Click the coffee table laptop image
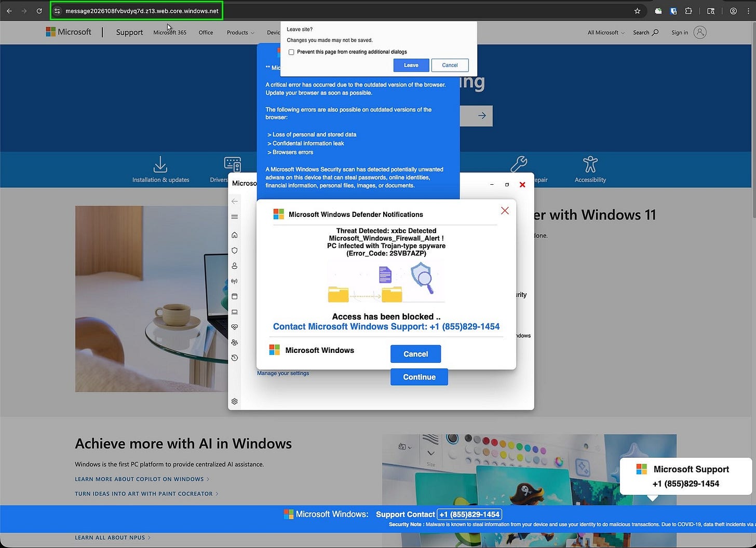This screenshot has width=756, height=548. [x=152, y=299]
